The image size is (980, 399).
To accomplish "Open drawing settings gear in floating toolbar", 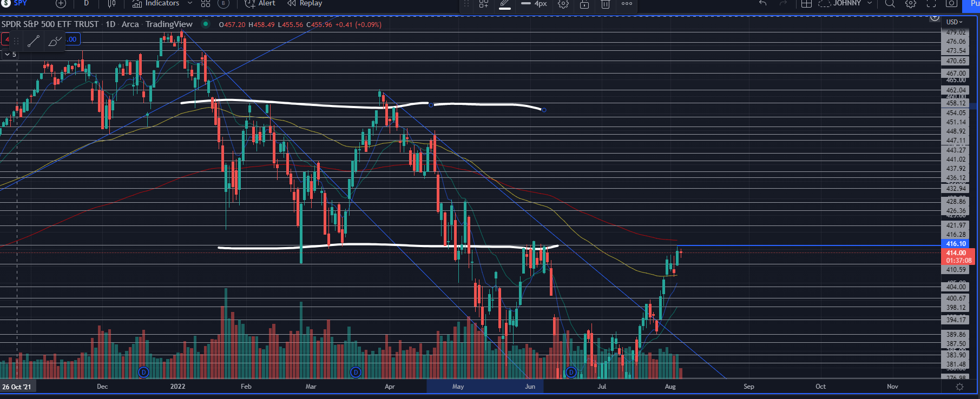I will tap(563, 4).
